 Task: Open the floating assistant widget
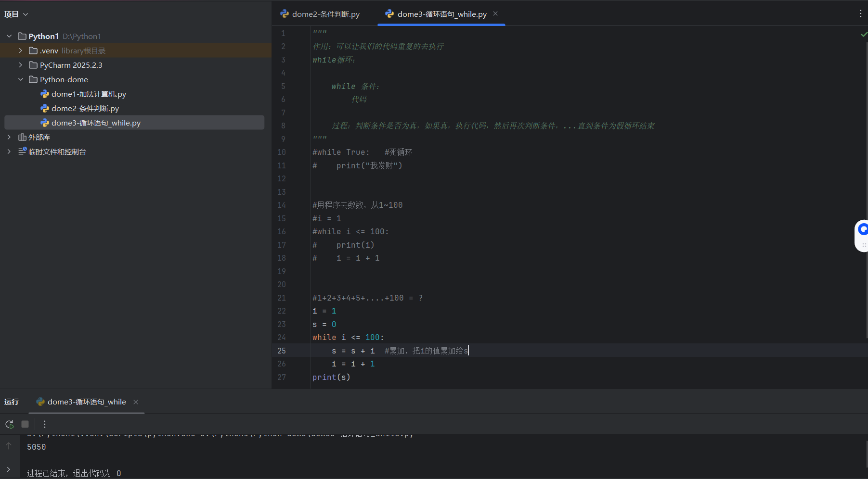pyautogui.click(x=862, y=235)
